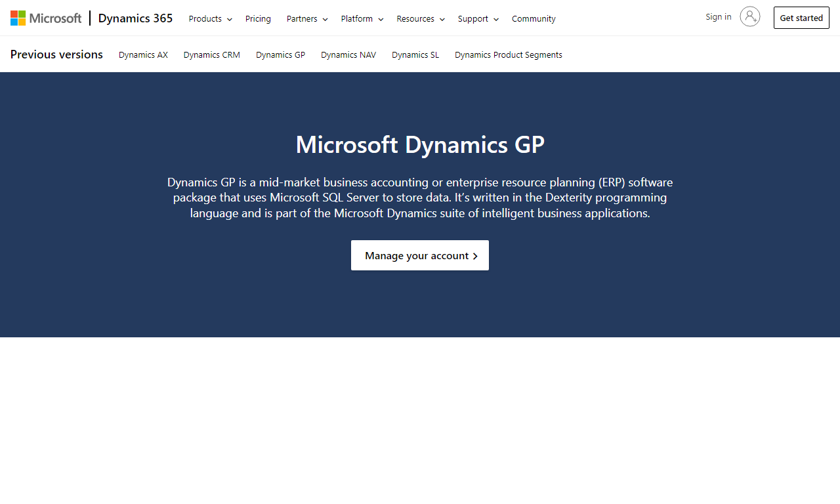840x504 pixels.
Task: Open the Pricing page
Action: [258, 18]
